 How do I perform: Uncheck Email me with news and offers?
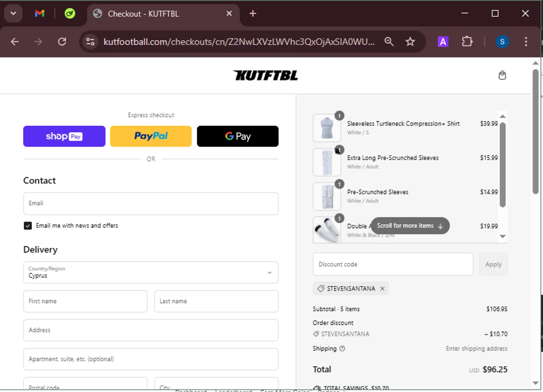click(x=28, y=226)
